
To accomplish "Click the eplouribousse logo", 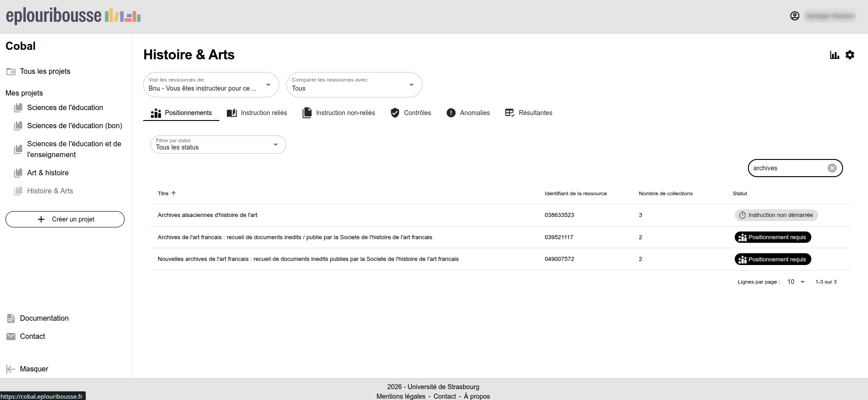I will point(73,16).
